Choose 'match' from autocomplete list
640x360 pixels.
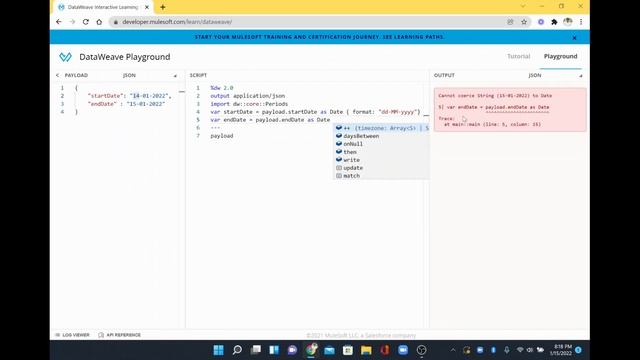[x=382, y=176]
